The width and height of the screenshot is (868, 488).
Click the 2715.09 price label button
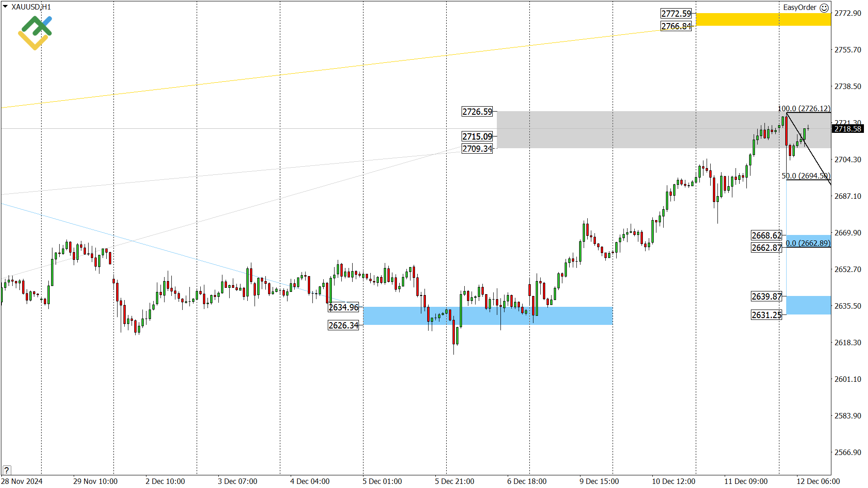coord(477,136)
